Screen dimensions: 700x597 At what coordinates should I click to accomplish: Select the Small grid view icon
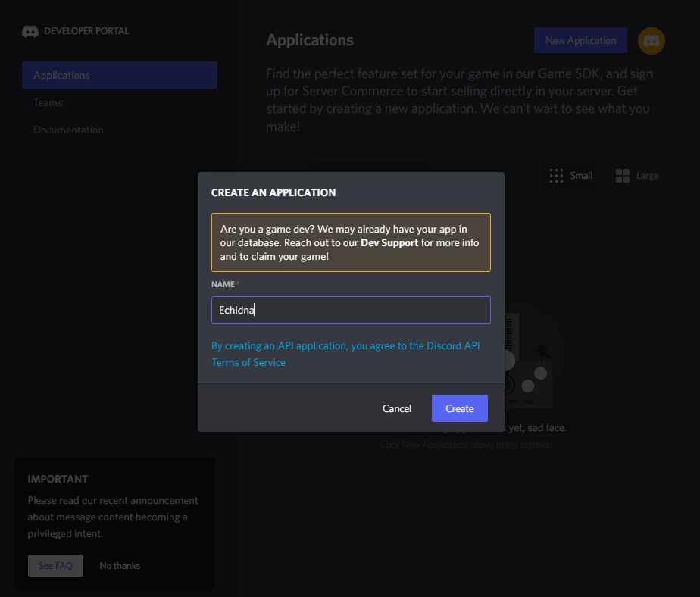pyautogui.click(x=556, y=176)
